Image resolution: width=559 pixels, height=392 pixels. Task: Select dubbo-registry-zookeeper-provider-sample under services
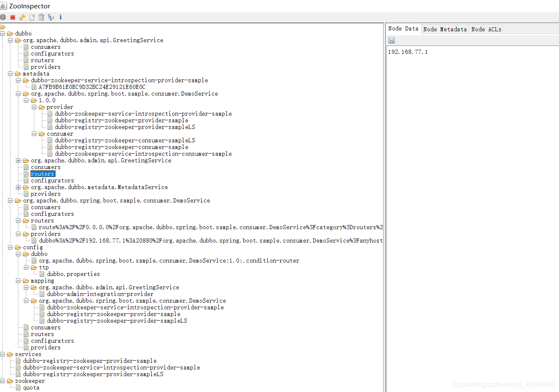click(90, 361)
